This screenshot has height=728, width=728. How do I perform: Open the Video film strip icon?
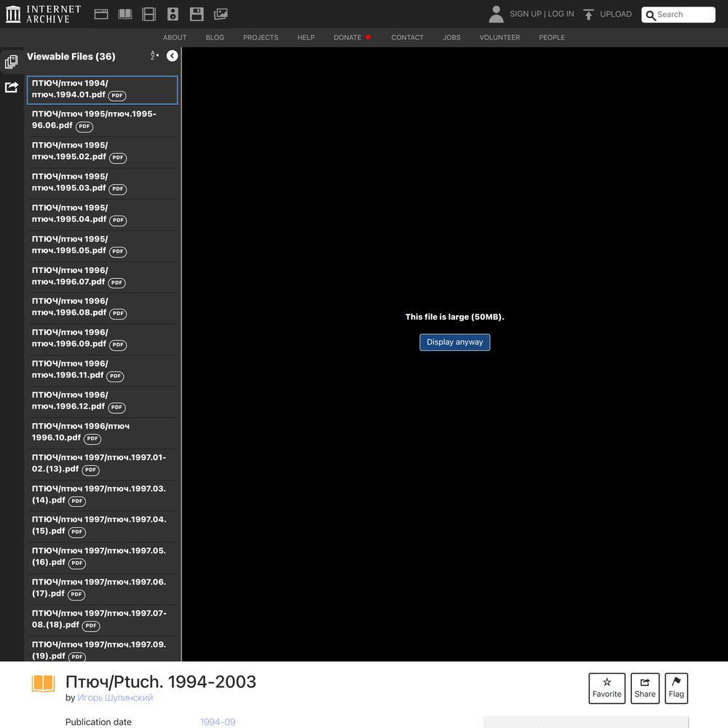[x=149, y=14]
